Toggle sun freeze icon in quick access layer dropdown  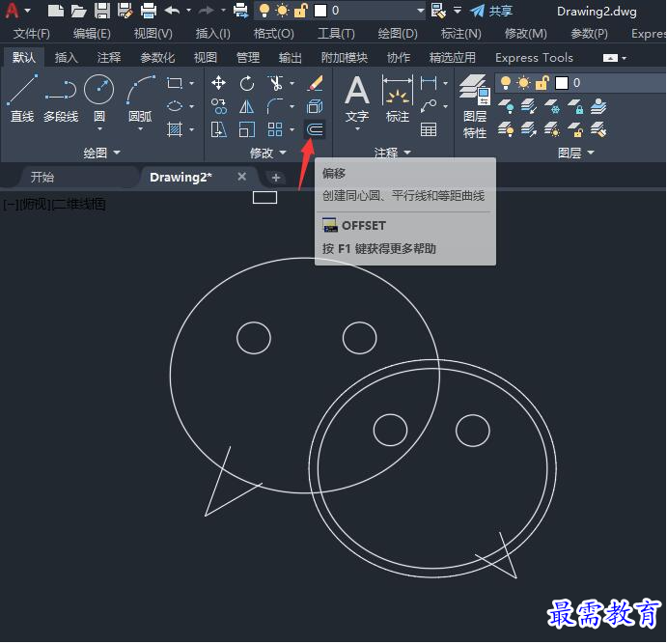282,11
